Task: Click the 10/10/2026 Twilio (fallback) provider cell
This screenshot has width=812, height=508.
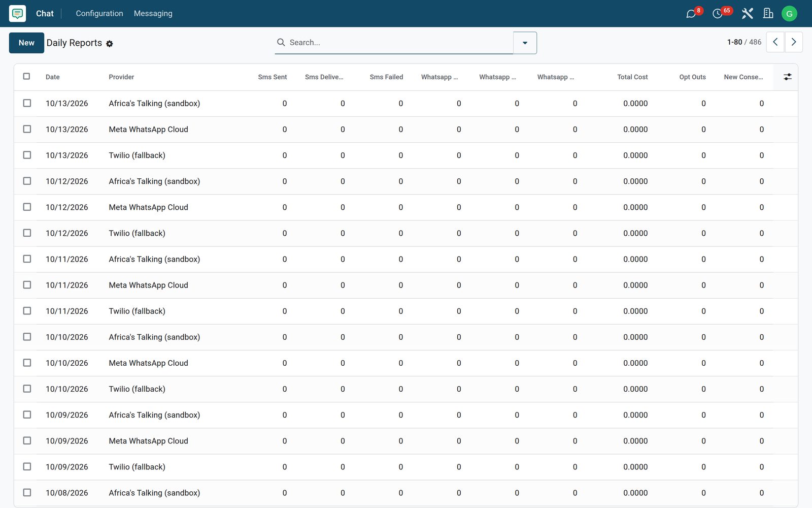Action: pyautogui.click(x=137, y=389)
